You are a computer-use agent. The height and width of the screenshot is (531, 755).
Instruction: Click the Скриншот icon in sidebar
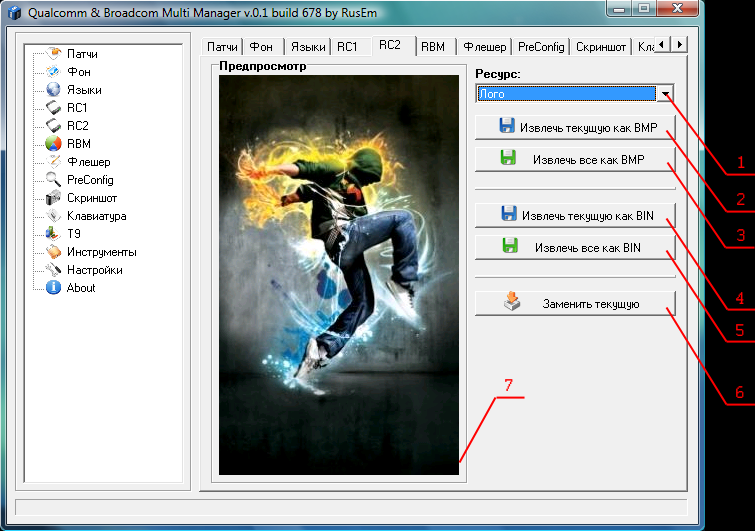point(55,198)
